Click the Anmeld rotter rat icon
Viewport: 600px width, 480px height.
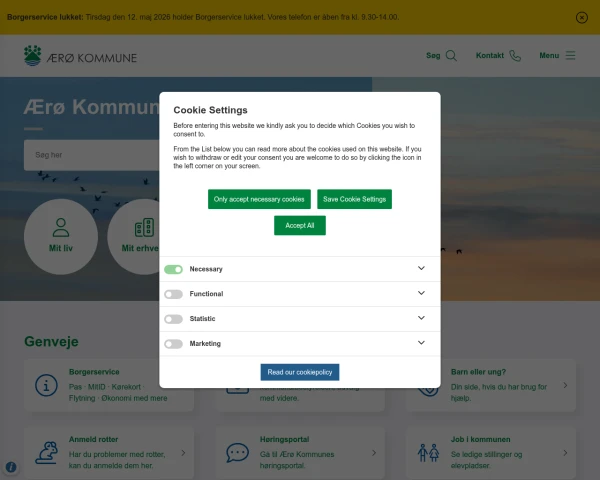[x=47, y=453]
